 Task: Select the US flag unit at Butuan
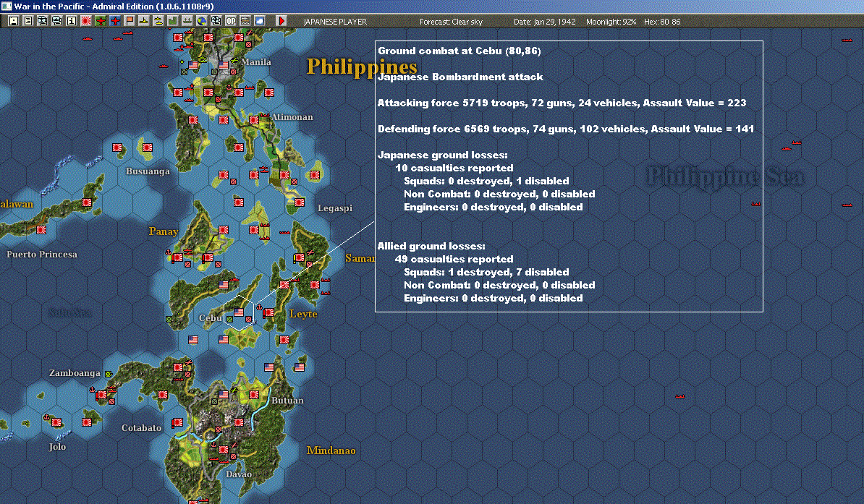(x=269, y=367)
